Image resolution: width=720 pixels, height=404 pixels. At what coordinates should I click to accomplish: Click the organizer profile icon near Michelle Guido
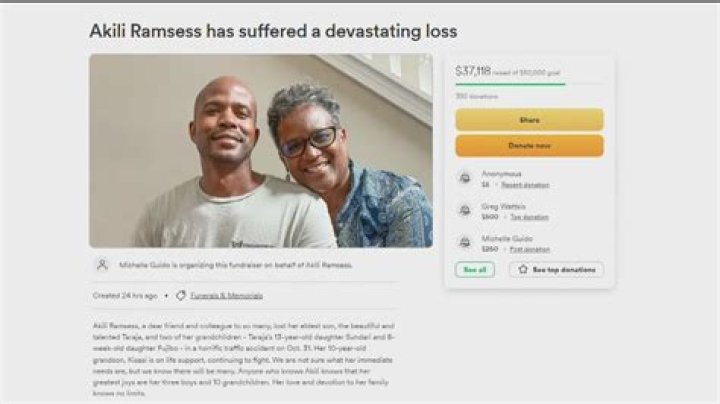[102, 265]
